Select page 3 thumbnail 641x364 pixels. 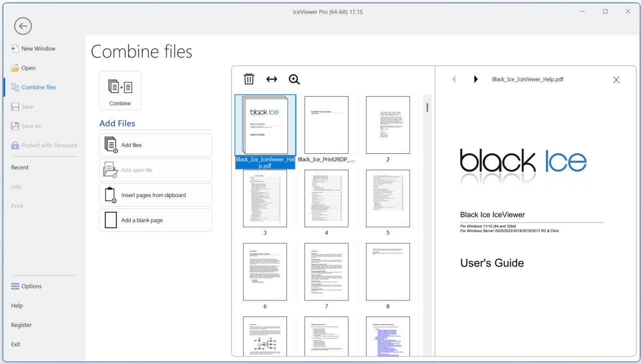(265, 198)
